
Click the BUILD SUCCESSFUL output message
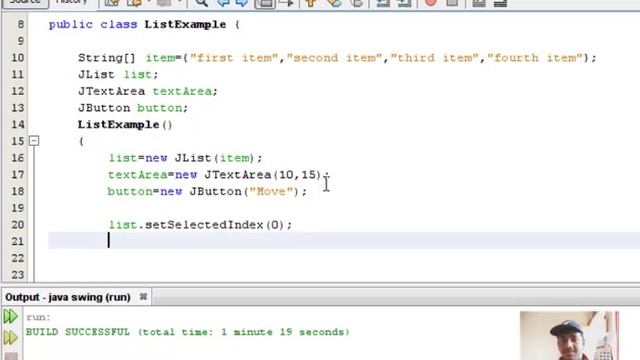pyautogui.click(x=188, y=332)
